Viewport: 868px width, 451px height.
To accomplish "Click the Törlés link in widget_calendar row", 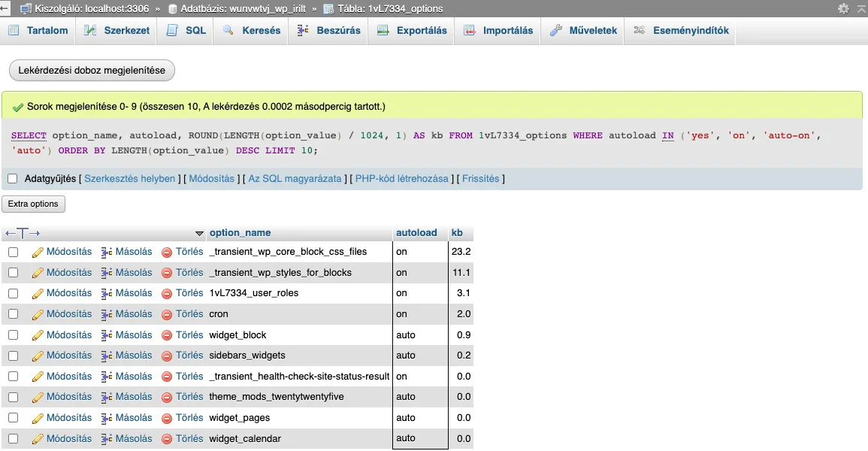I will tap(189, 439).
